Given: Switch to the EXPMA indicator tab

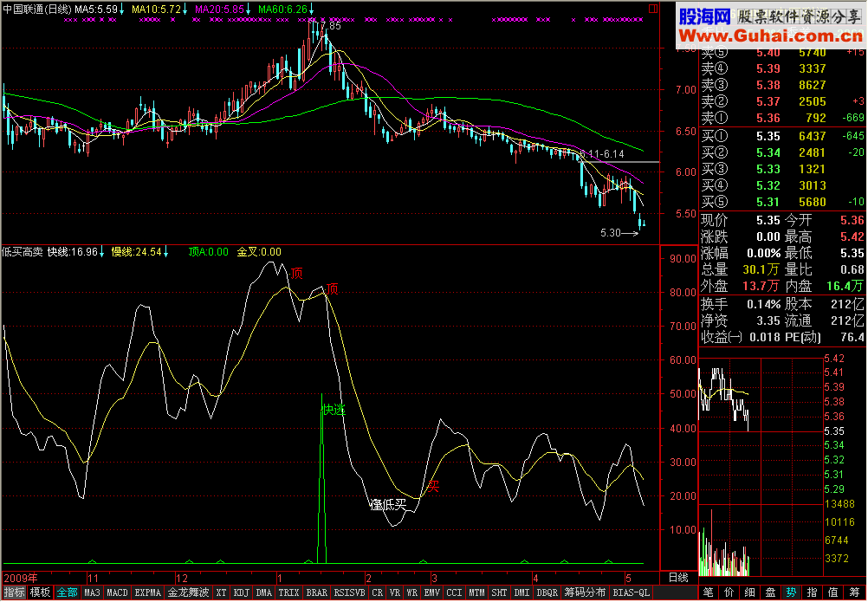Looking at the screenshot, I should coord(148,592).
